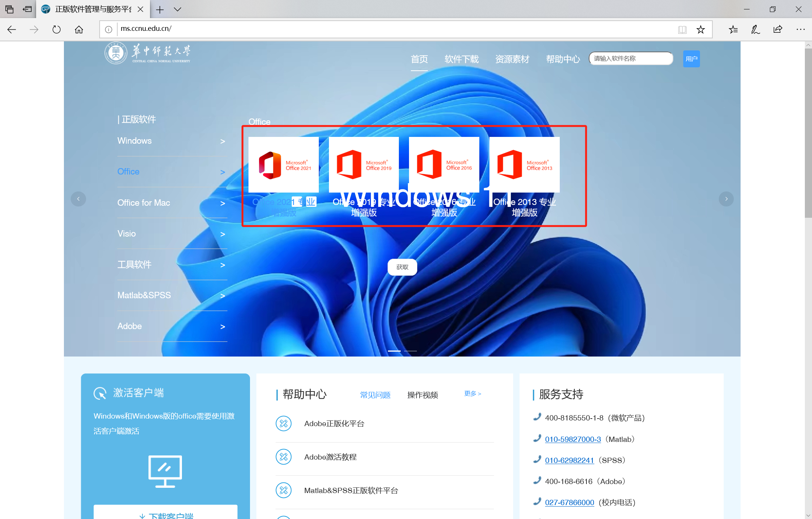Open the 软件下载 navigation item
Image resolution: width=812 pixels, height=519 pixels.
pos(462,59)
